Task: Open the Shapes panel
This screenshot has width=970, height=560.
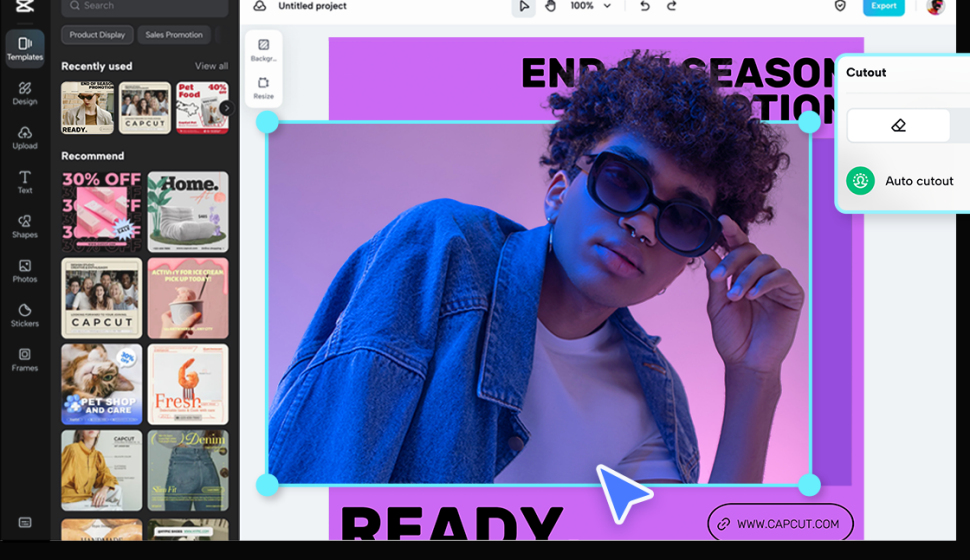Action: pos(25,226)
